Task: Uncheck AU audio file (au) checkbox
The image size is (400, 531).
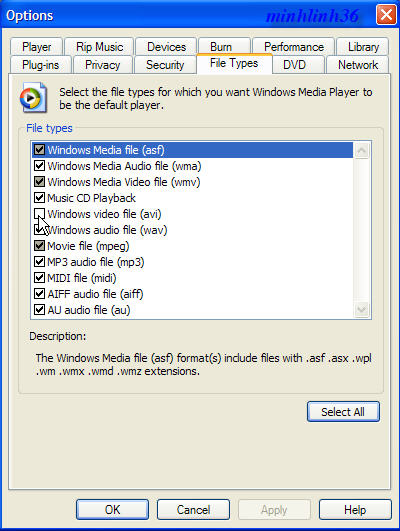Action: [x=39, y=310]
